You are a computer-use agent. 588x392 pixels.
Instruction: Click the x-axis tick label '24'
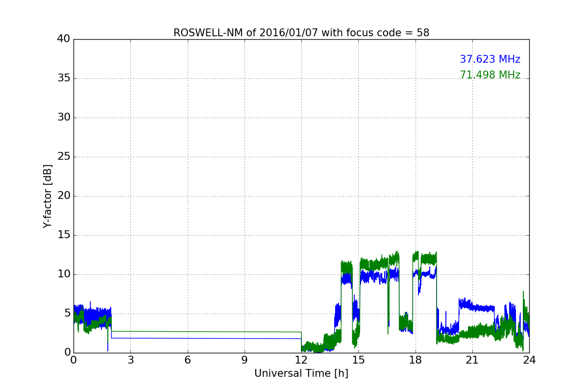click(x=529, y=360)
